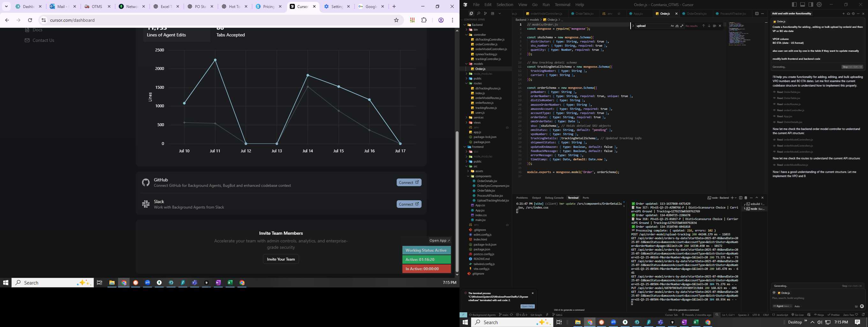The width and height of the screenshot is (868, 327).
Task: Switch to the OTMS tab in Chrome
Action: pyautogui.click(x=98, y=6)
